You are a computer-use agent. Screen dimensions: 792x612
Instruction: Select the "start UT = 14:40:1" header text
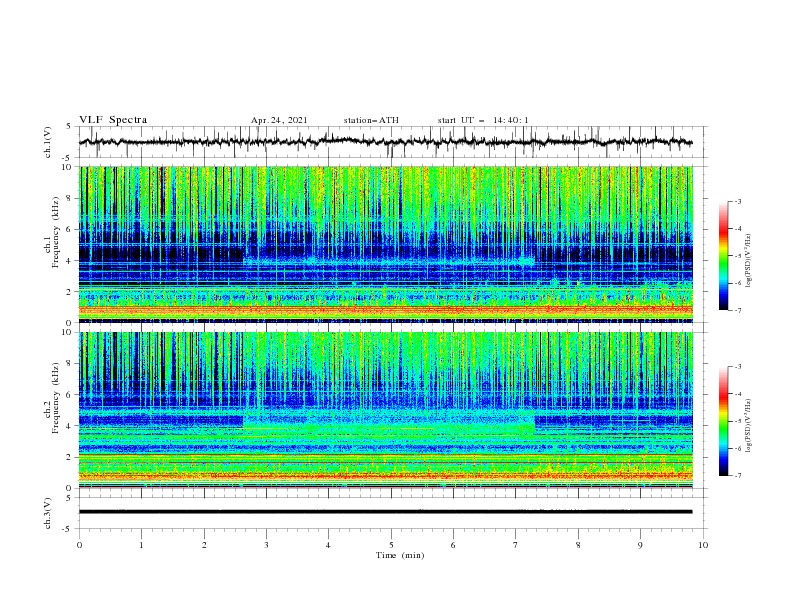(x=483, y=120)
